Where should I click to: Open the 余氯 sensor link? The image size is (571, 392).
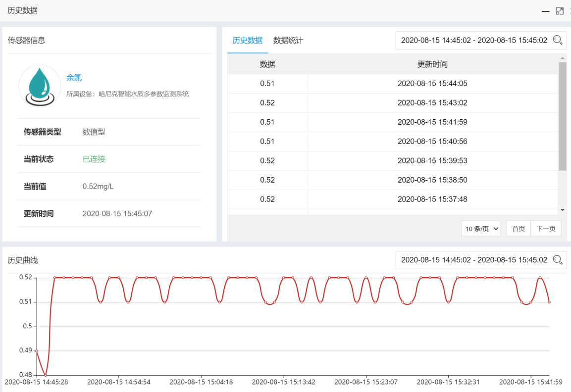(x=74, y=78)
